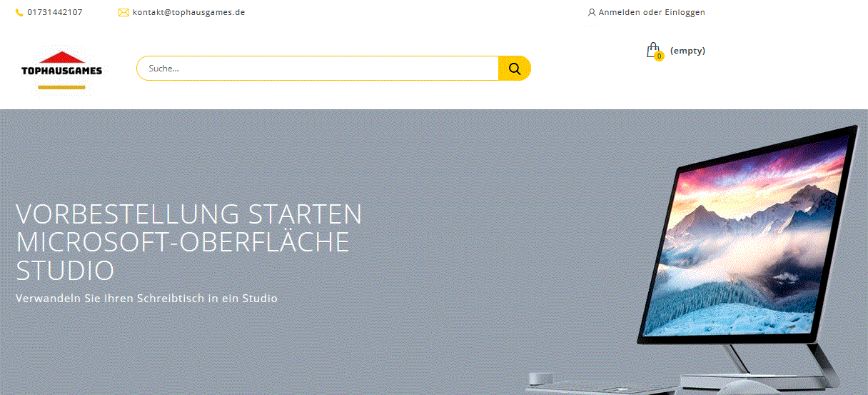Click the (empty) cart label
Viewport: 868px width, 395px height.
pos(687,51)
